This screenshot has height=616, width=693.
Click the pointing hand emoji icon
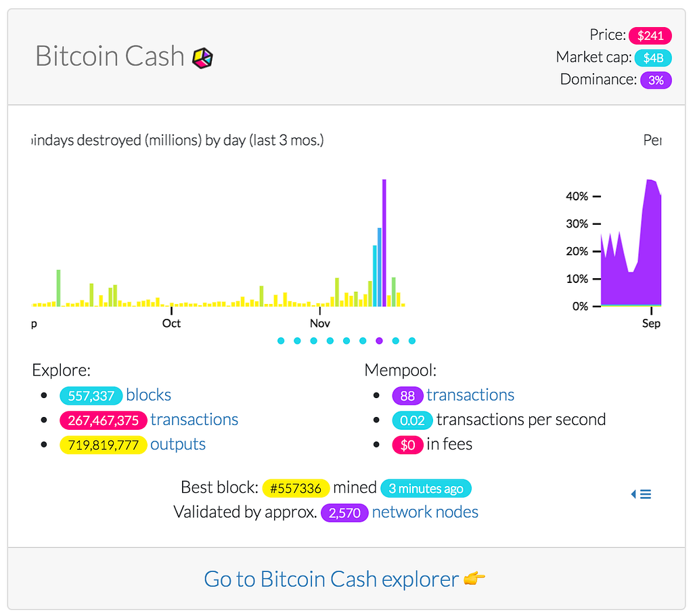click(x=475, y=579)
